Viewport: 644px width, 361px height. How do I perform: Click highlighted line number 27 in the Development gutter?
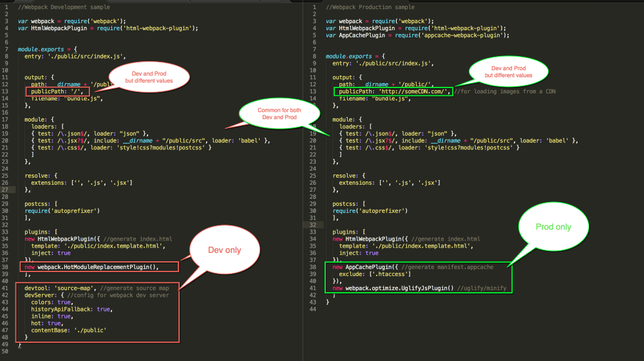(5, 190)
